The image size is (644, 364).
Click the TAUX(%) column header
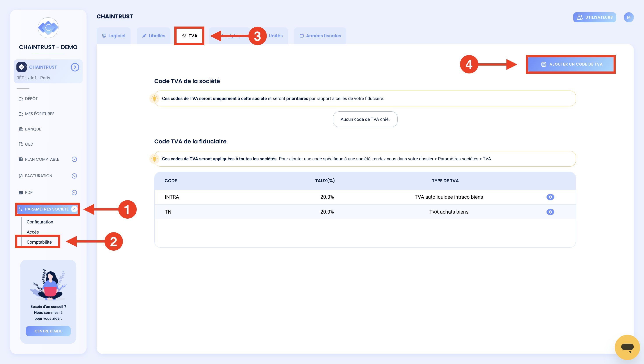click(x=325, y=181)
